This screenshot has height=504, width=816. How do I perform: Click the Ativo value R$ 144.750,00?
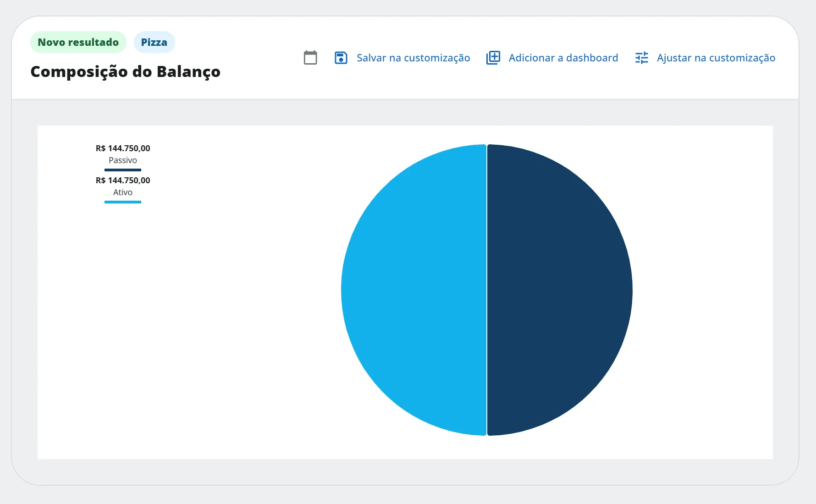(x=123, y=181)
